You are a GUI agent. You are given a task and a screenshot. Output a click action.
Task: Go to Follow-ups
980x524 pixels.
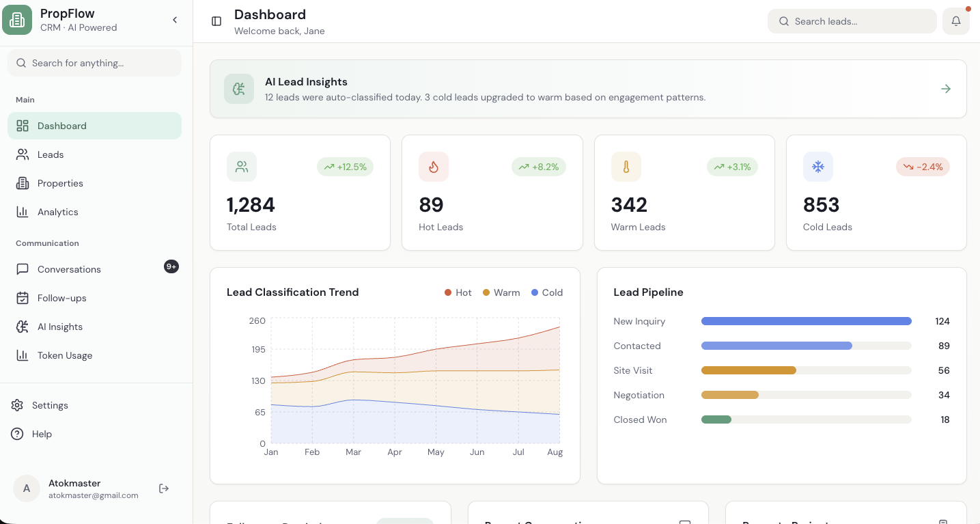click(94, 298)
